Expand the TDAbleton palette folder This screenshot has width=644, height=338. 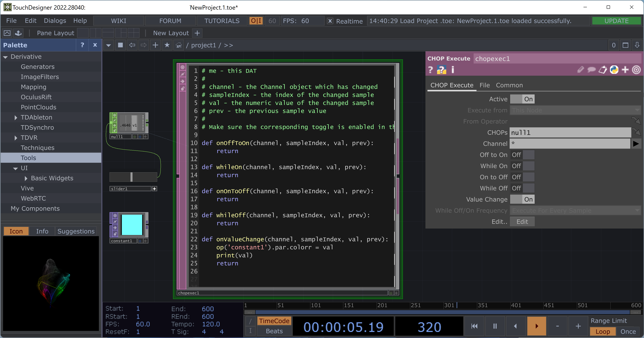pyautogui.click(x=16, y=117)
